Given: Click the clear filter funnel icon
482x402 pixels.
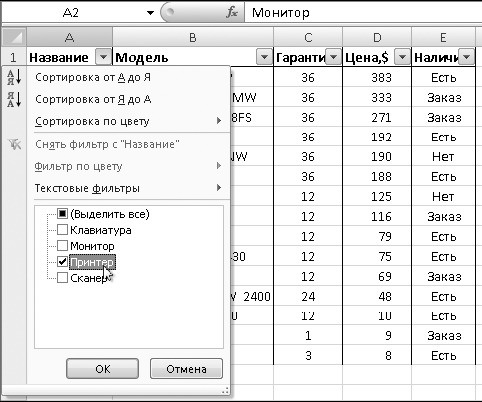Looking at the screenshot, I should [x=15, y=144].
